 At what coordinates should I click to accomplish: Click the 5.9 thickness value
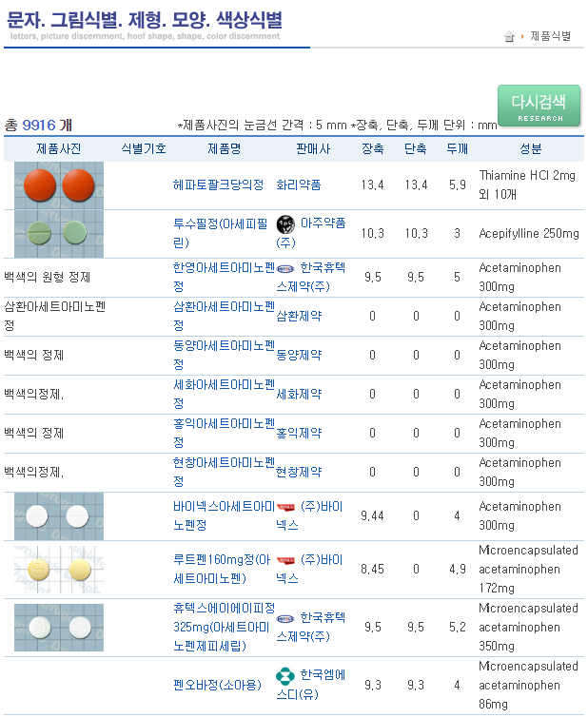click(458, 185)
